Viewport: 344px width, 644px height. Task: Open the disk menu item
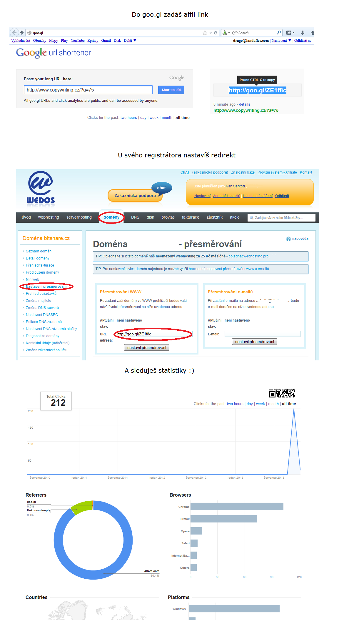click(151, 217)
